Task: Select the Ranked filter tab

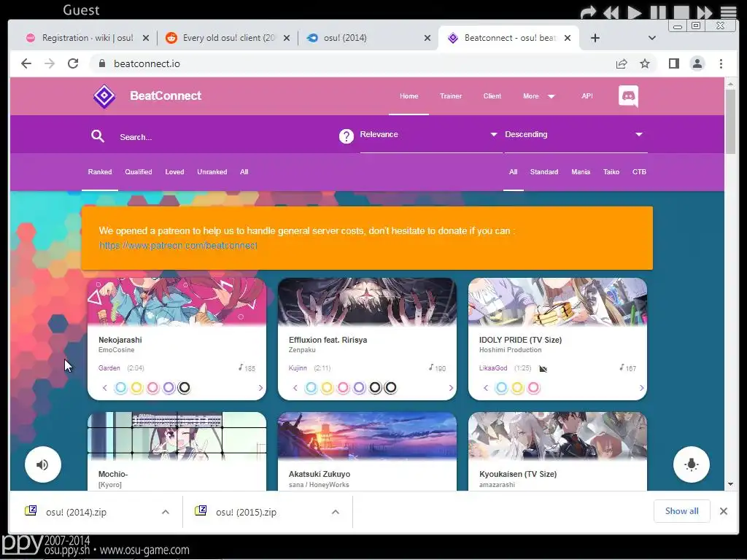Action: 99,172
